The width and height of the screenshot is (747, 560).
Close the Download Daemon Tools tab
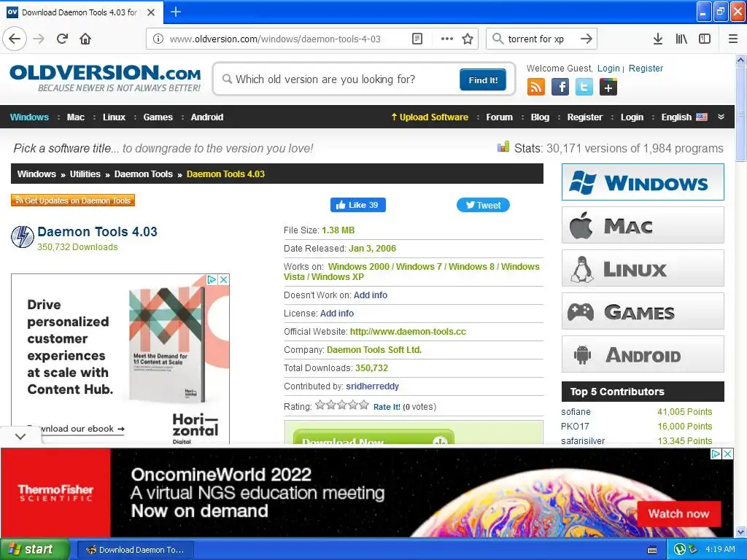coord(151,12)
